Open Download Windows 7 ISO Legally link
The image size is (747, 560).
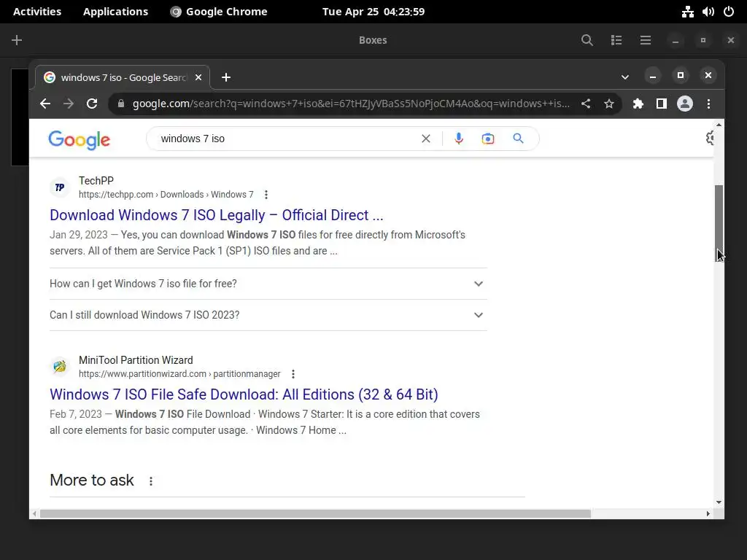(216, 215)
